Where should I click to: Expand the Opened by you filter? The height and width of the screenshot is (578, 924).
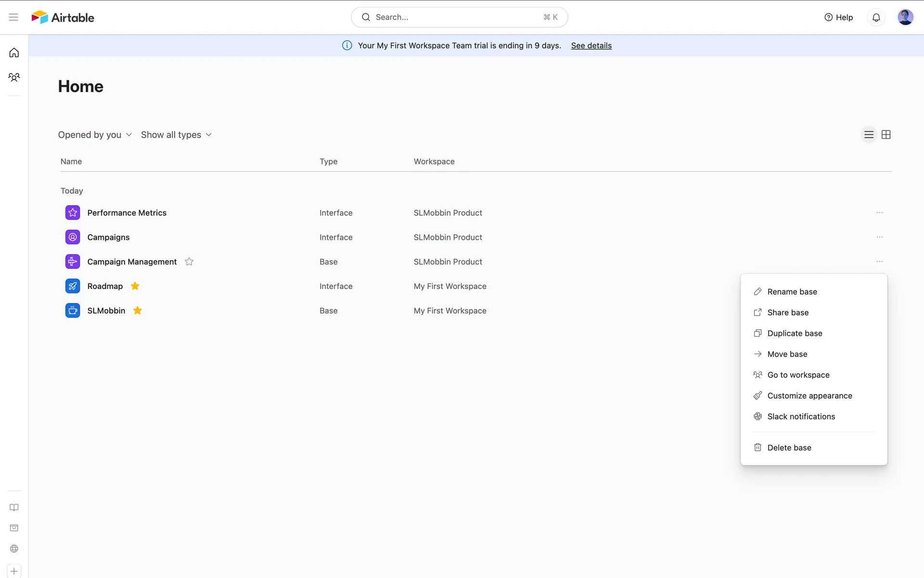pos(95,135)
